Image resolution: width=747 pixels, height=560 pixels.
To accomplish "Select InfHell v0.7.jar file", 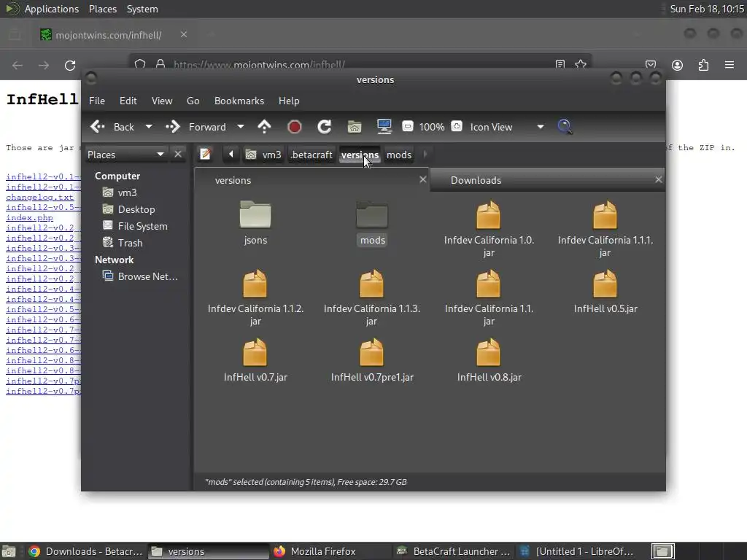I will click(255, 360).
